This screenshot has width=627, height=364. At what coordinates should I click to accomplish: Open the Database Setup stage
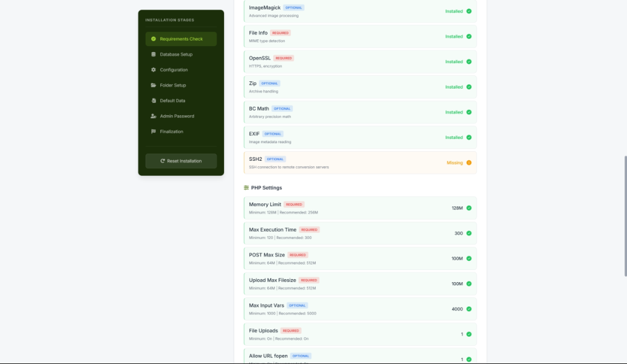[176, 55]
